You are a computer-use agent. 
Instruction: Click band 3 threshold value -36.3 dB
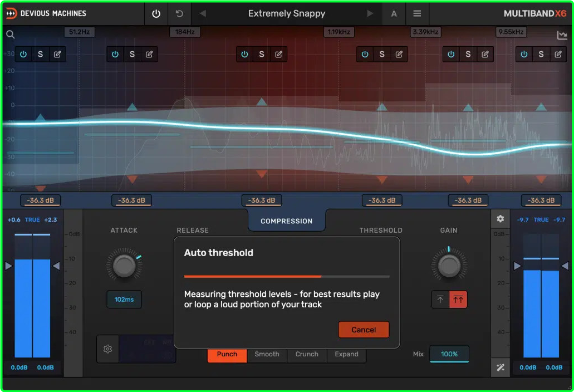click(x=261, y=200)
